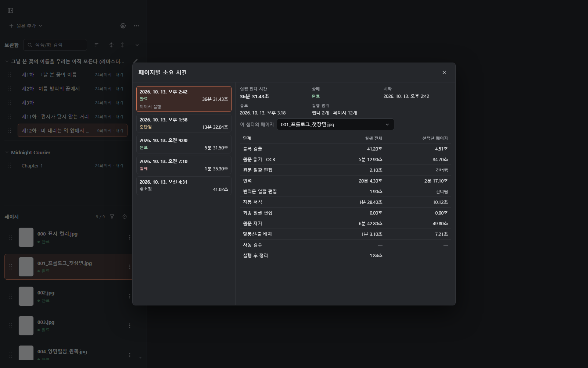
Task: Open the 원본 추가 dropdown
Action: pyautogui.click(x=26, y=26)
